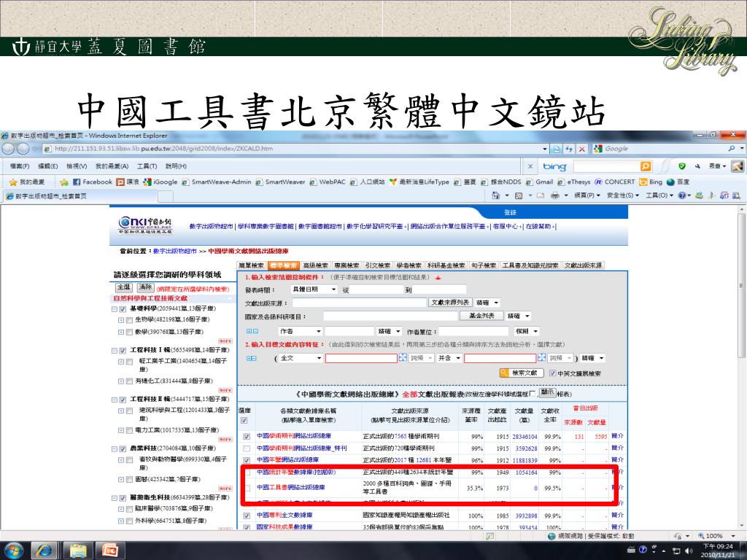Toggle the 農業科技 checkbox
Image resolution: width=747 pixels, height=560 pixels.
coord(123,448)
